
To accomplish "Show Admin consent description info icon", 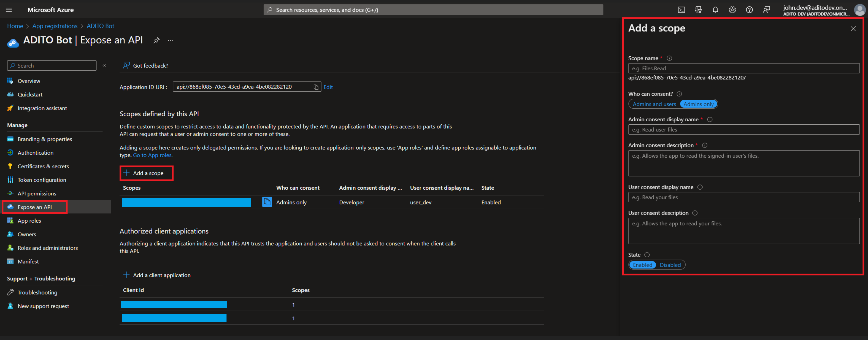I will click(704, 145).
